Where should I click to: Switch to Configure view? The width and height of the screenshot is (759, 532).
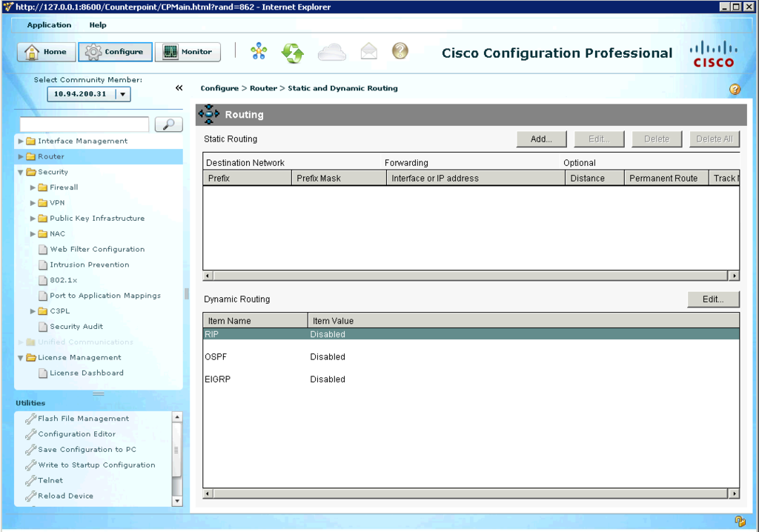click(115, 52)
